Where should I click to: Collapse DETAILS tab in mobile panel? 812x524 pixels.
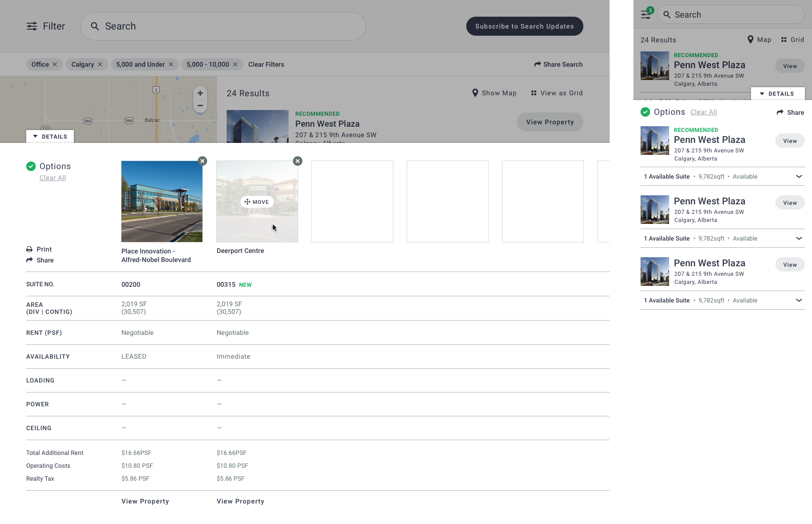coord(778,94)
